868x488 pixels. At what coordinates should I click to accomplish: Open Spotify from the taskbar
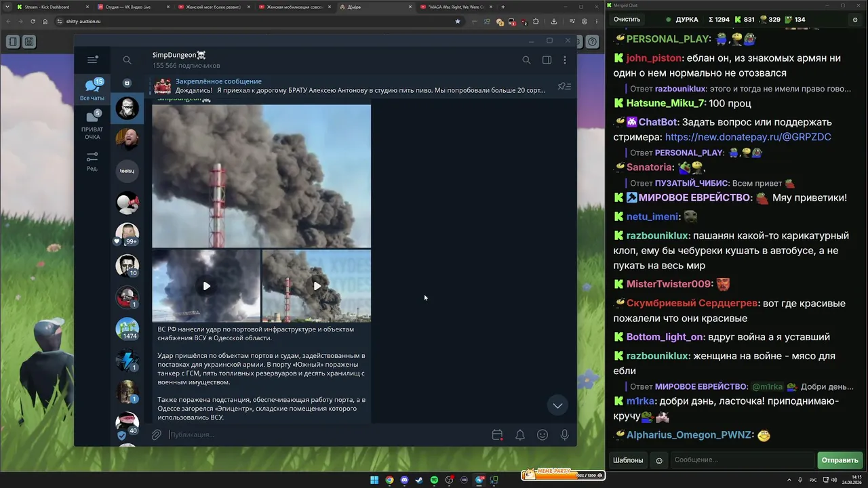[434, 481]
